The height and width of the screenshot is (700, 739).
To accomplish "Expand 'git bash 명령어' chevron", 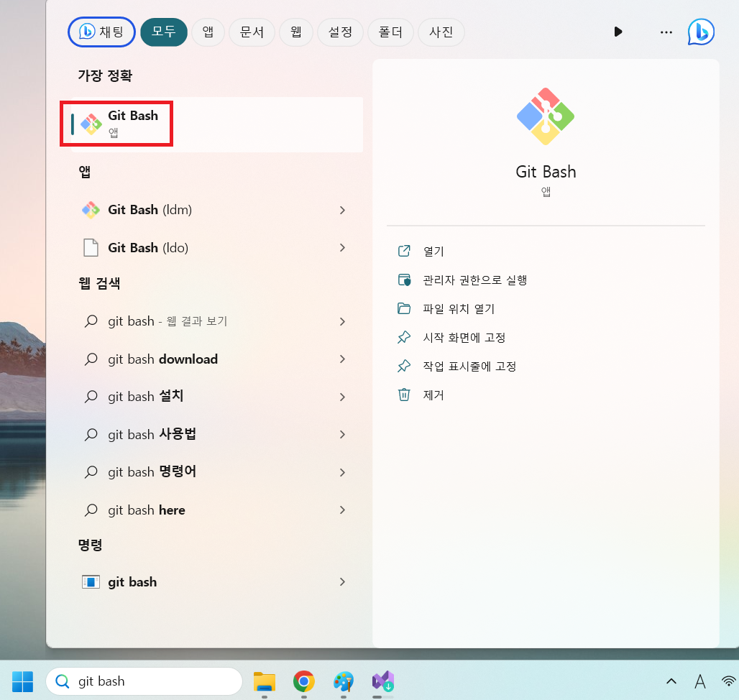I will click(343, 472).
